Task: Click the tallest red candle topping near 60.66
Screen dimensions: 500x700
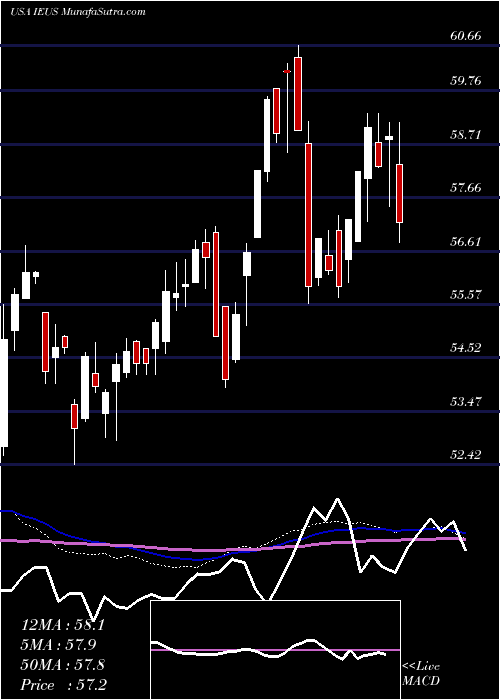Action: pyautogui.click(x=298, y=94)
